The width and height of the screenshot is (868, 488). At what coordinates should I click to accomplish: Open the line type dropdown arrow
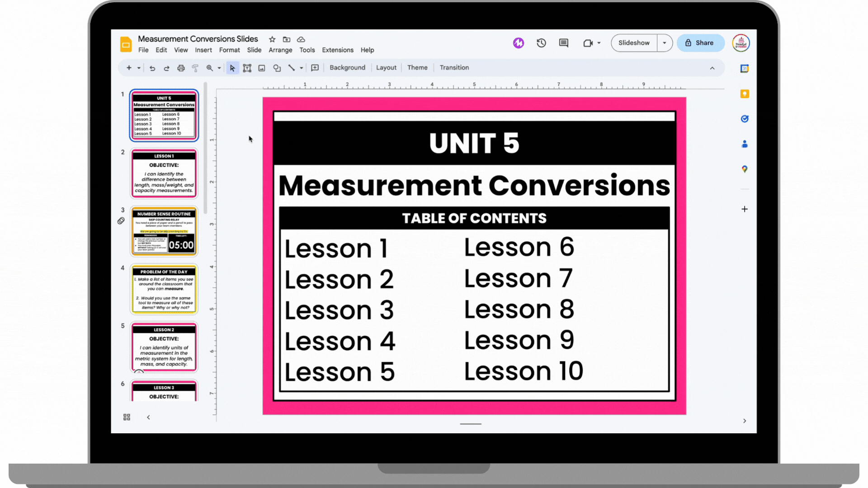tap(301, 68)
